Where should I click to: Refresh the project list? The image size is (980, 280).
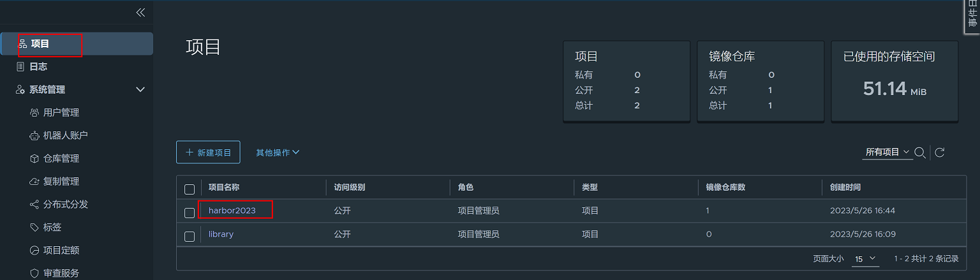coord(939,152)
